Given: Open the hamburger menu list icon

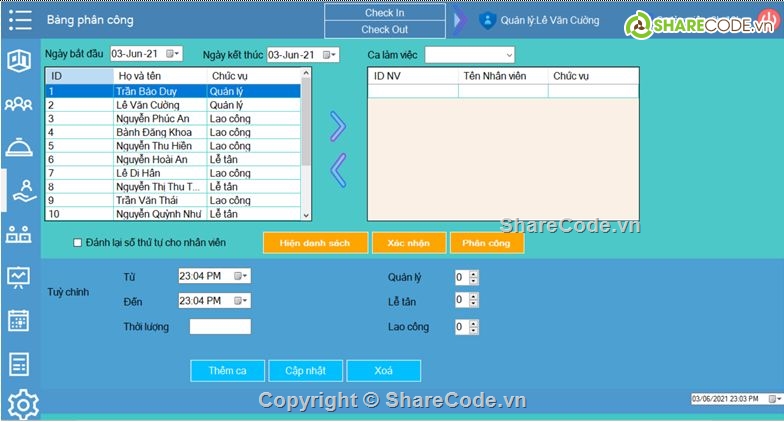Looking at the screenshot, I should [20, 20].
